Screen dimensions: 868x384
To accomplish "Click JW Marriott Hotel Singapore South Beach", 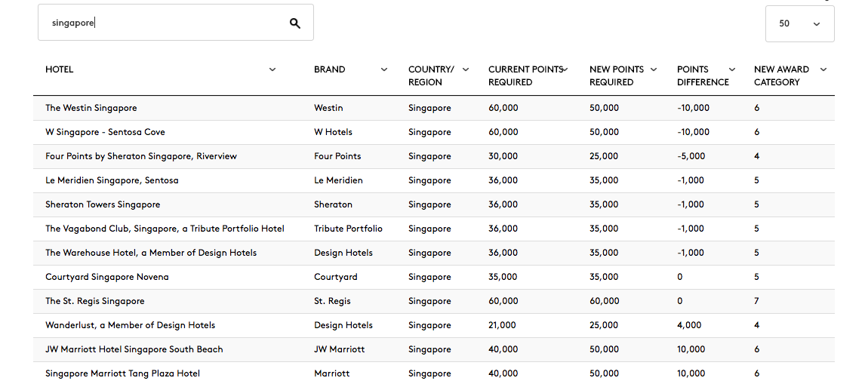I will click(134, 350).
